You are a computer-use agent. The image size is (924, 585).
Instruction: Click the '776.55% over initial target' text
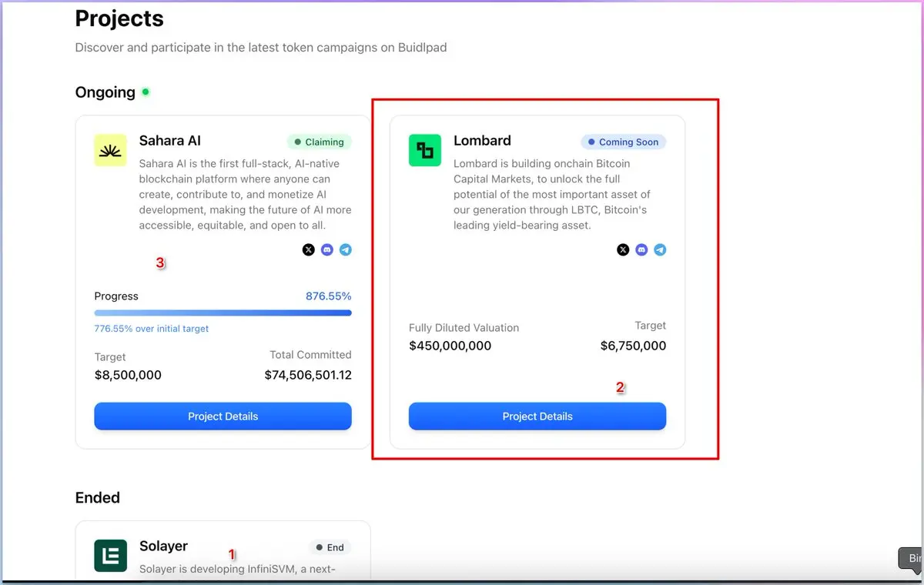click(x=152, y=329)
